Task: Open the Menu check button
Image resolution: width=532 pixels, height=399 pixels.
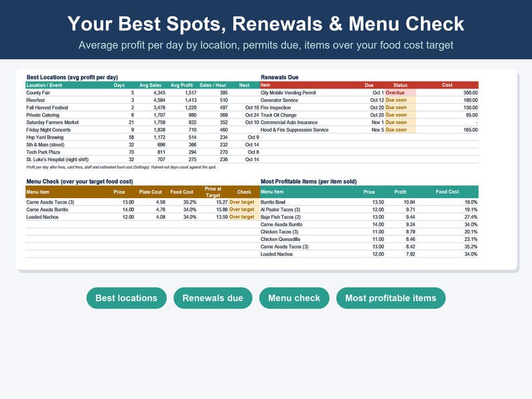Action: 294,298
